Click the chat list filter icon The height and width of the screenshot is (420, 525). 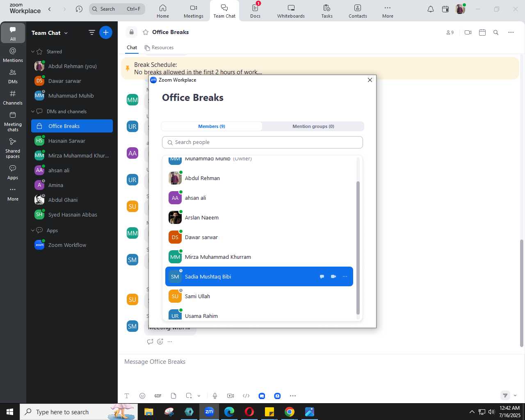(x=92, y=32)
